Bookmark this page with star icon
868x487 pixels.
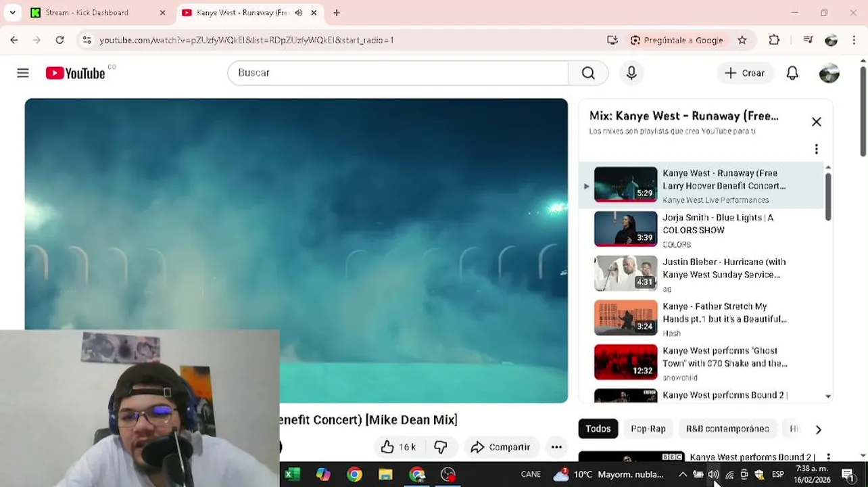coord(742,40)
